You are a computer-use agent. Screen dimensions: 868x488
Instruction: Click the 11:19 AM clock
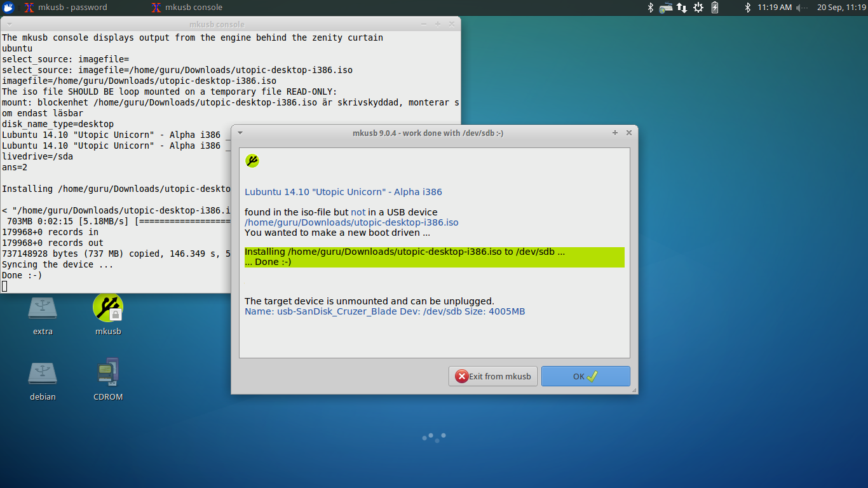pos(775,8)
